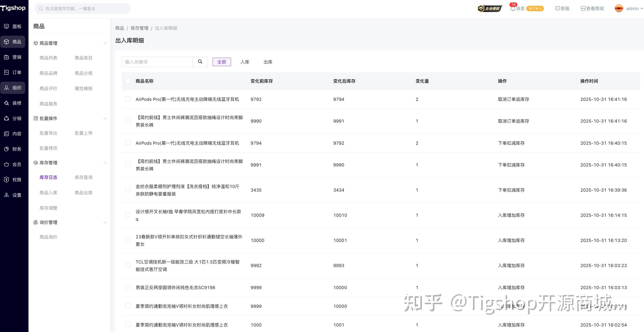Check the 男装正反两穿圆领休闲纯色毛衣SC9198 row checkbox
The height and width of the screenshot is (332, 644).
128,287
